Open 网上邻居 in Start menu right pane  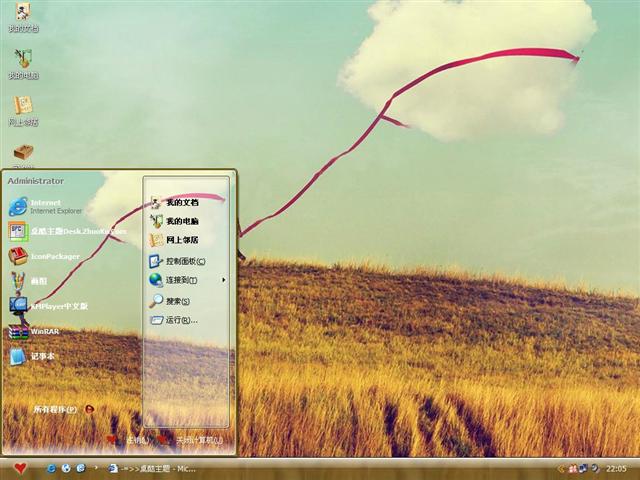[174, 240]
